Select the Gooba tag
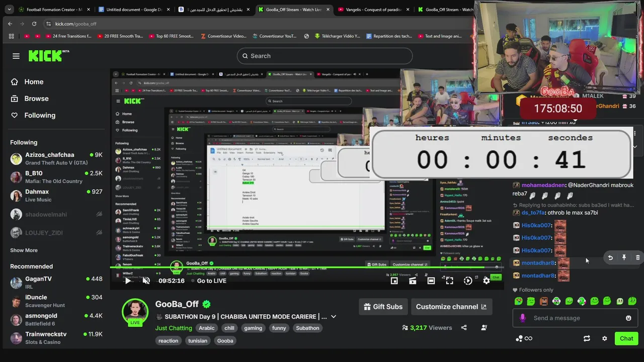The width and height of the screenshot is (644, 362). point(225,340)
